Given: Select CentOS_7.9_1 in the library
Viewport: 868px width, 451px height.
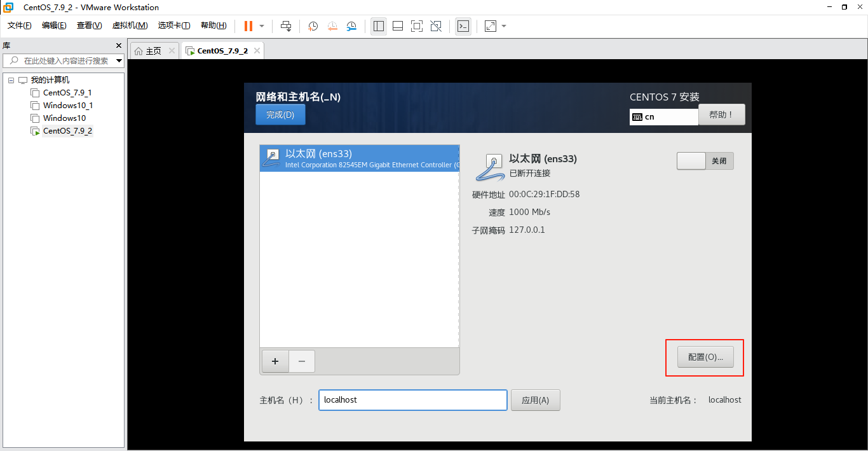Looking at the screenshot, I should pyautogui.click(x=67, y=93).
